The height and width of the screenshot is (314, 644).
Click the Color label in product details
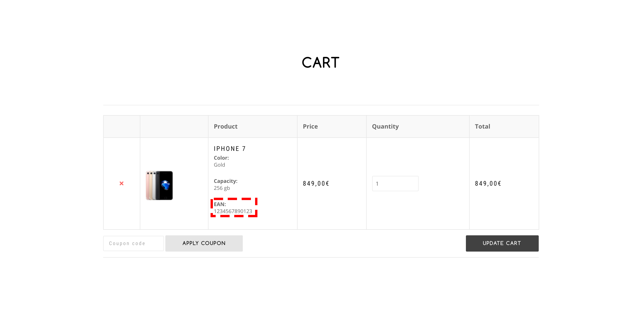click(x=221, y=157)
